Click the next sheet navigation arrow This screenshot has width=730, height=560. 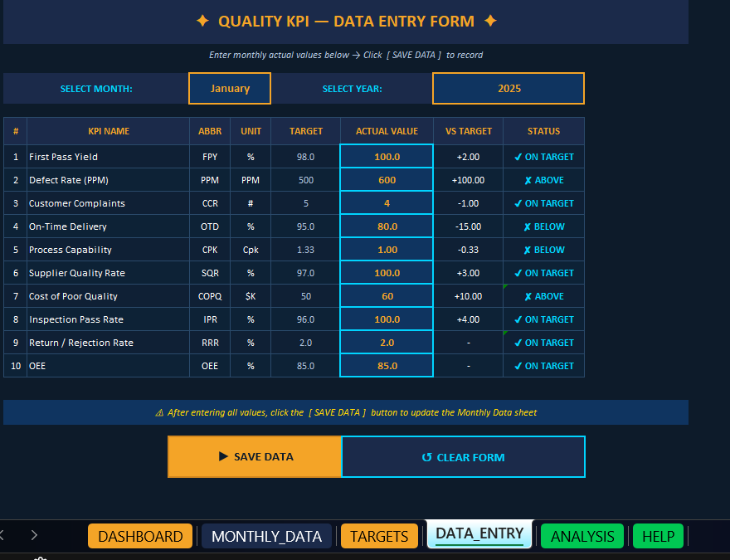pyautogui.click(x=34, y=535)
